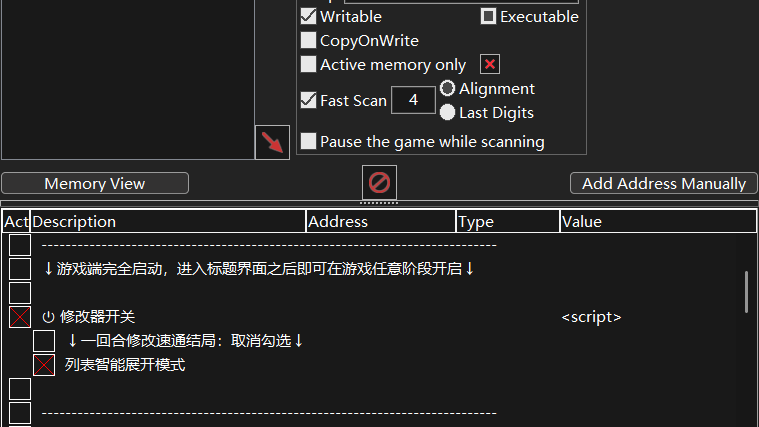Click the power icon next to 修改器开关
This screenshot has width=759, height=427.
tap(48, 317)
